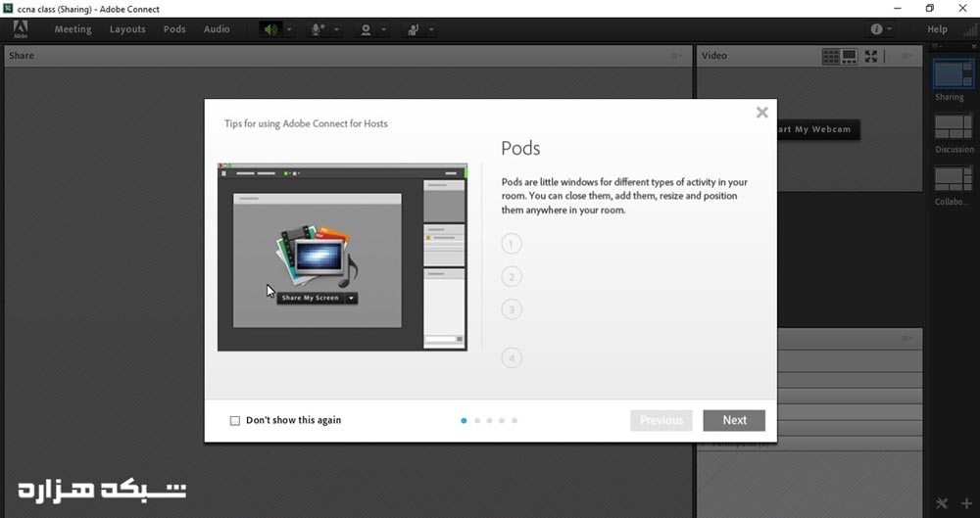
Task: Expand status options dropdown arrow
Action: 431,29
